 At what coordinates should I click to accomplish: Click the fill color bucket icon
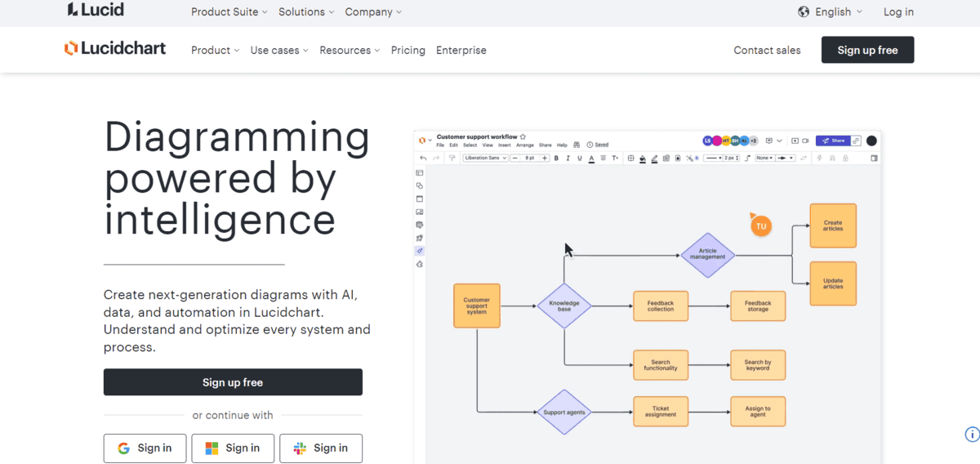pos(643,158)
